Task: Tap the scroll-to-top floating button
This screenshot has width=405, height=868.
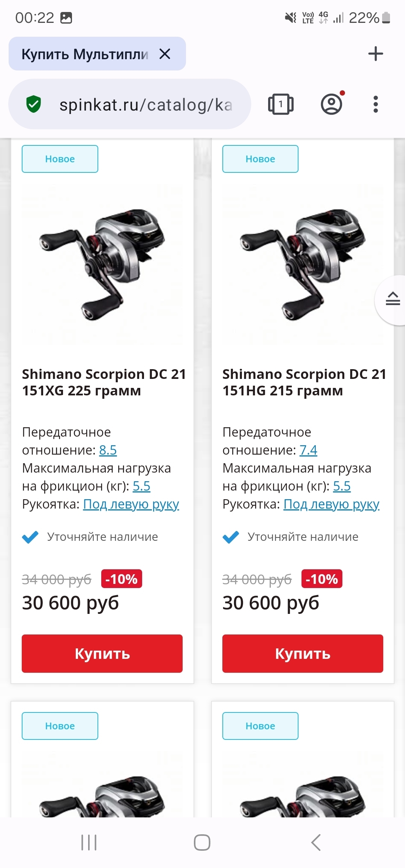Action: pyautogui.click(x=392, y=299)
